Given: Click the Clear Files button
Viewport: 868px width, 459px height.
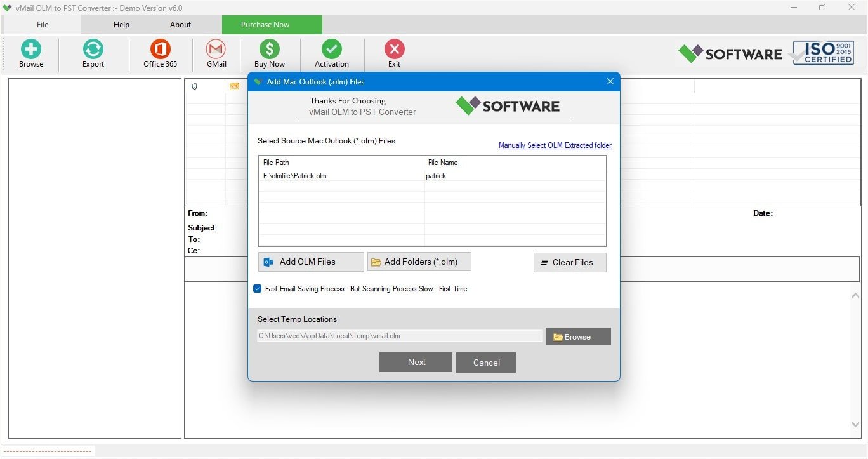Looking at the screenshot, I should 570,262.
